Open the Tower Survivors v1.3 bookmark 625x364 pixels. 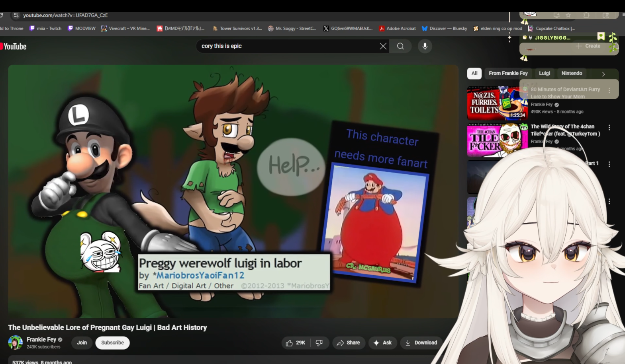click(237, 28)
